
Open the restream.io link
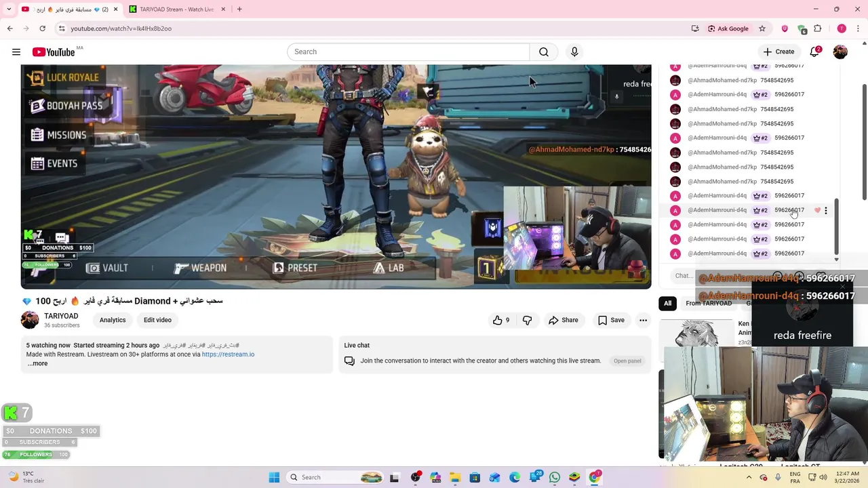(x=228, y=354)
